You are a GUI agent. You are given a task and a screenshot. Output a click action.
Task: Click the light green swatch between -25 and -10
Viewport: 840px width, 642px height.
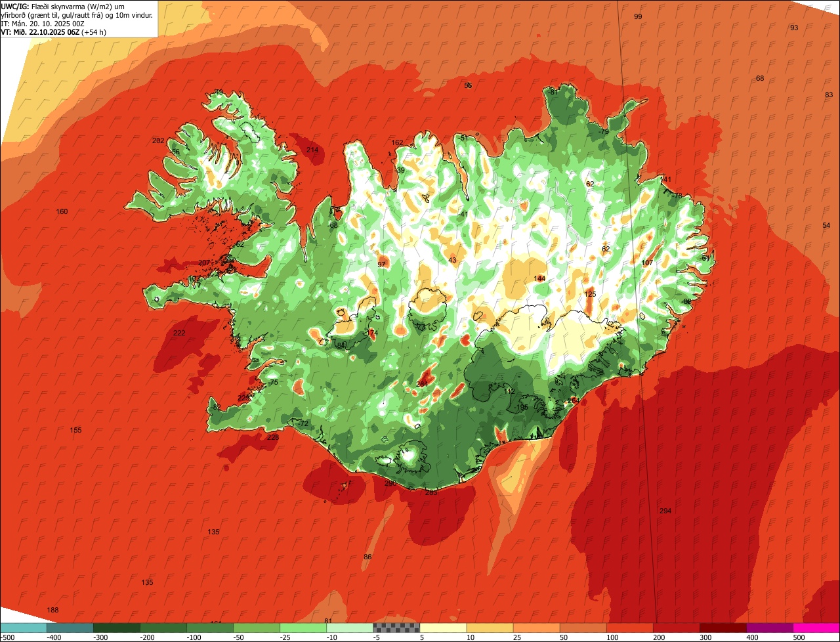[x=303, y=628]
